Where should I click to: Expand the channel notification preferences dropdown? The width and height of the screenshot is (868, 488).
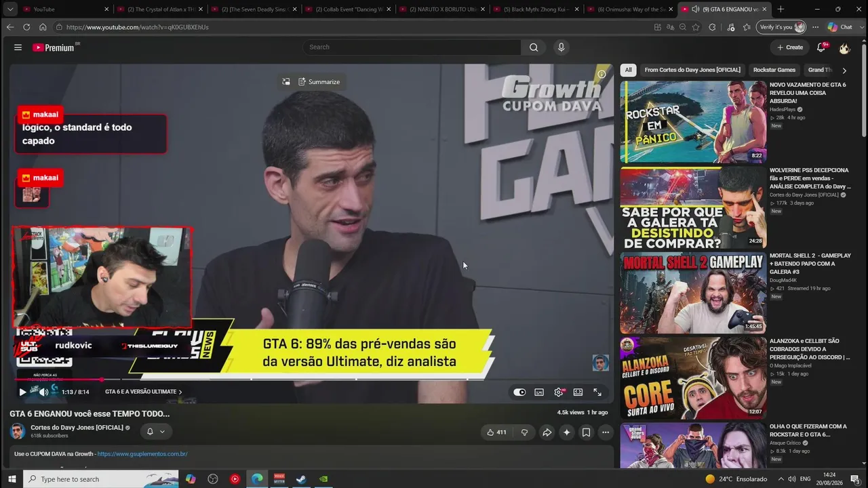pyautogui.click(x=155, y=431)
